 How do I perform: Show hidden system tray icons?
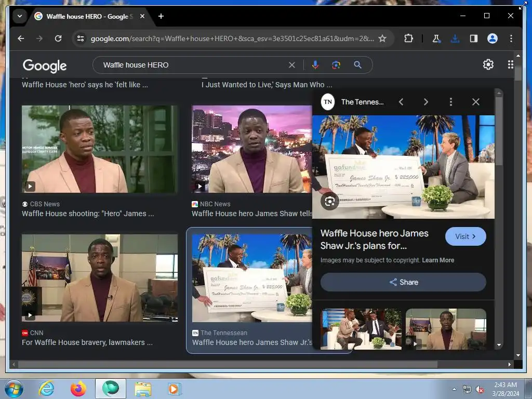pyautogui.click(x=454, y=389)
